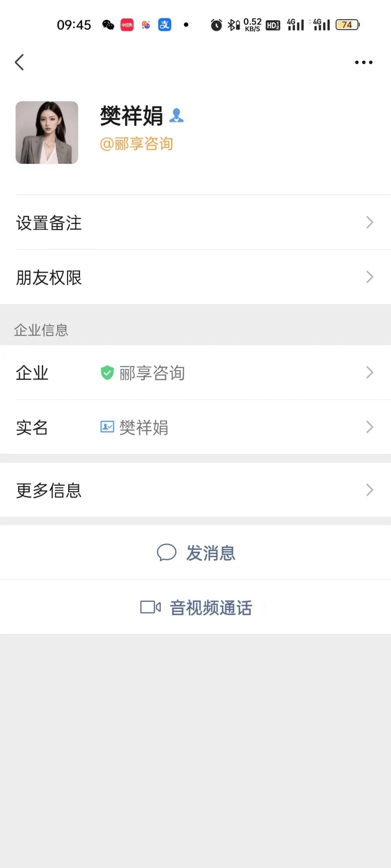Tap the @郦享咨询 company link

point(136,144)
